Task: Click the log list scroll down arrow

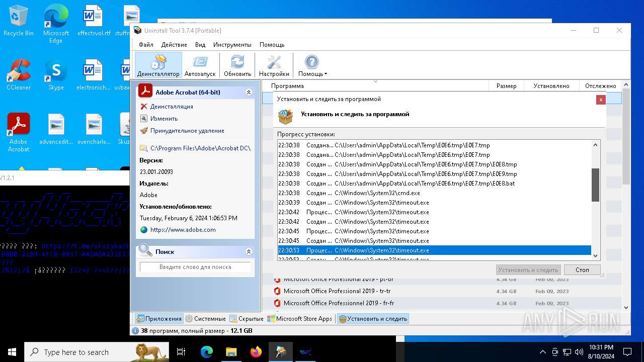Action: pyautogui.click(x=596, y=255)
